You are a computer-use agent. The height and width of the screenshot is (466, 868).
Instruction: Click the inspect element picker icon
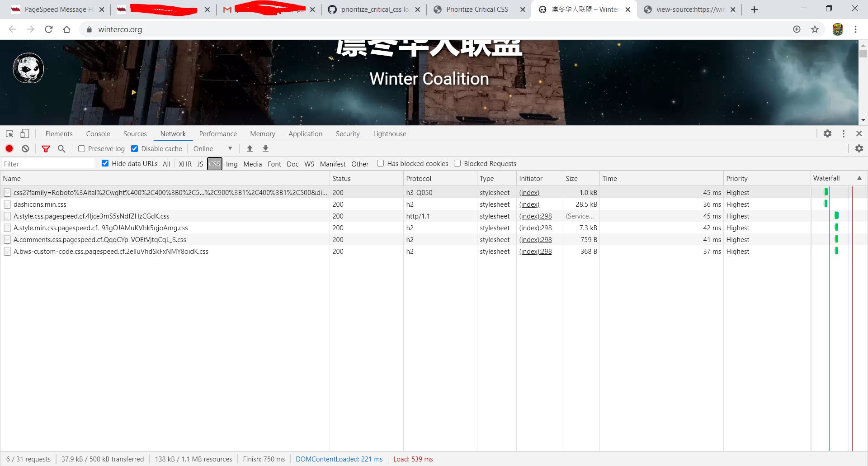click(x=9, y=133)
